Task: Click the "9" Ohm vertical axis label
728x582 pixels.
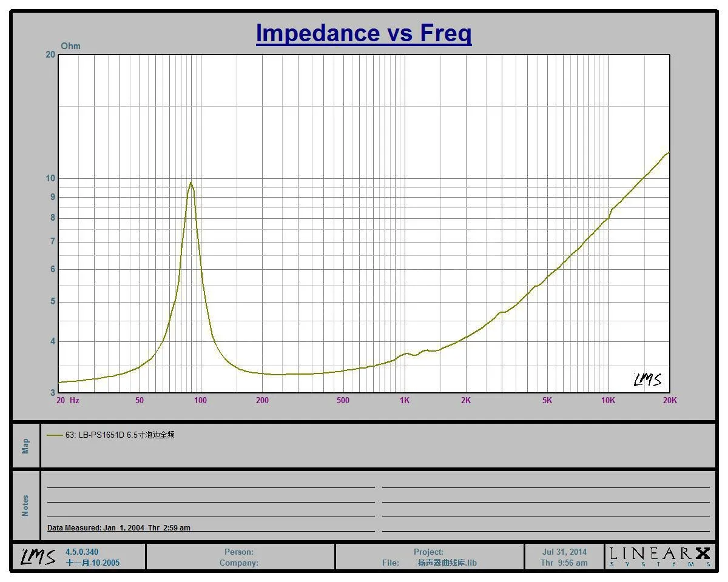Action: (53, 197)
